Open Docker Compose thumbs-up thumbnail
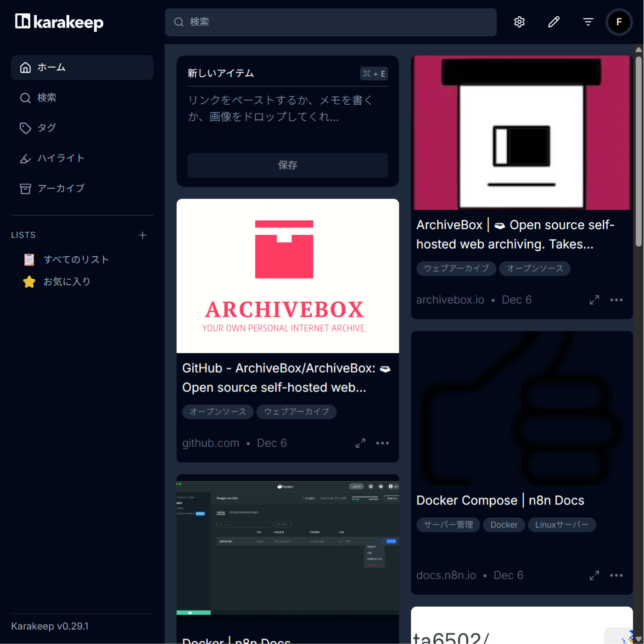This screenshot has width=644, height=644. 521,408
